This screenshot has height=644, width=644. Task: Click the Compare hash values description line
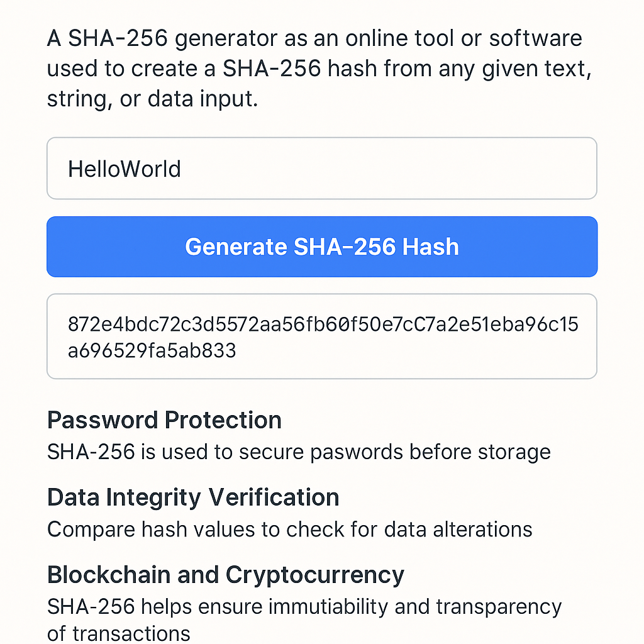(289, 529)
